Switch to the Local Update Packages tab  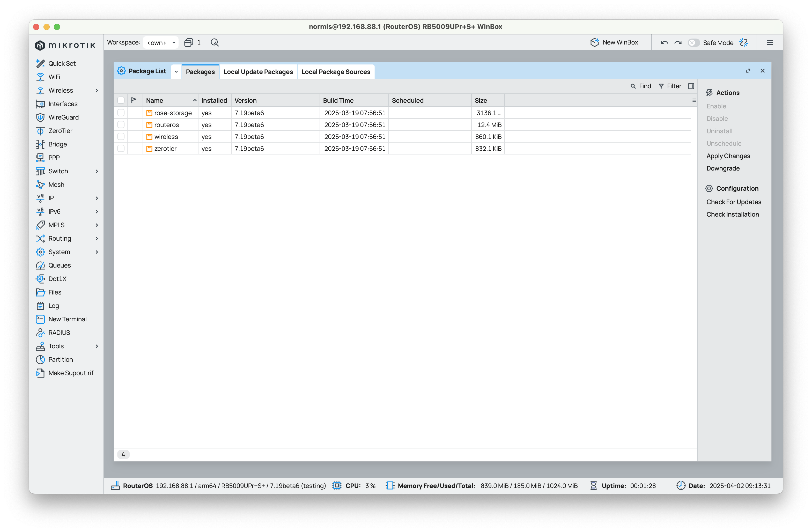click(258, 72)
